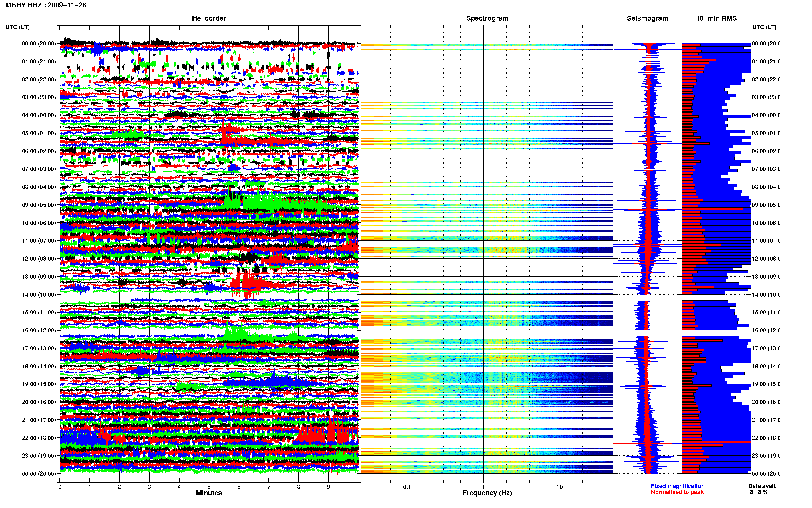Click the 'Data avail.' label
The width and height of the screenshot is (812, 508).
[x=762, y=486]
